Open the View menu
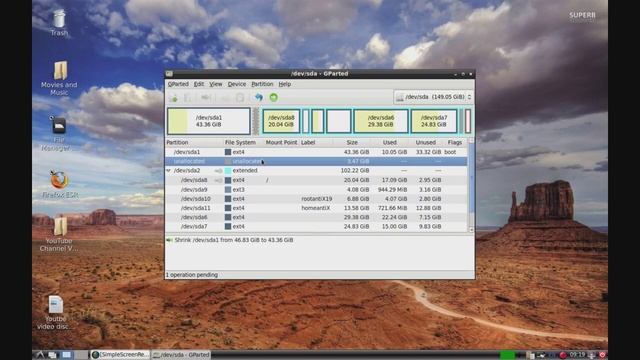Viewport: 640px width, 360px height. [216, 84]
